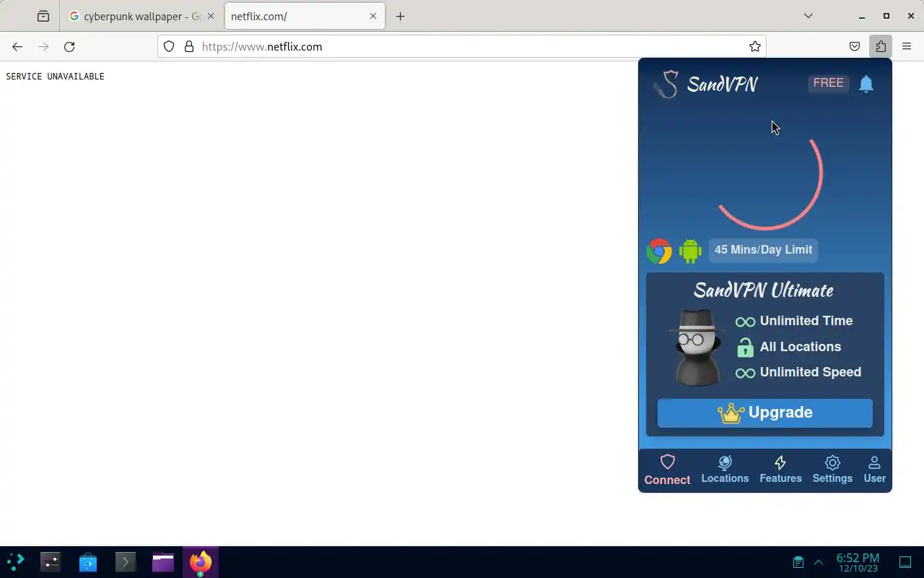The height and width of the screenshot is (578, 924).
Task: Click the crown icon on Upgrade button
Action: pyautogui.click(x=731, y=413)
